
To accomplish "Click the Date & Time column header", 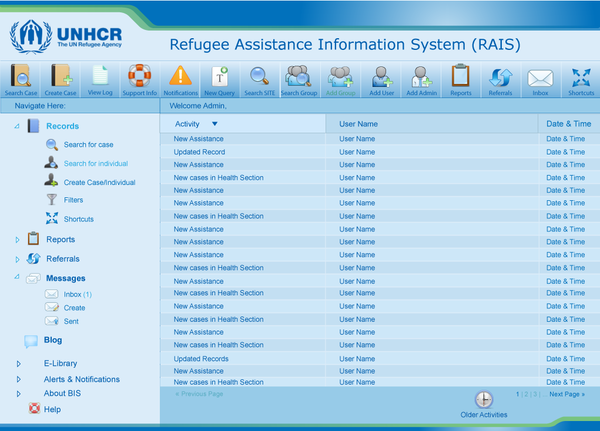I will pyautogui.click(x=568, y=124).
